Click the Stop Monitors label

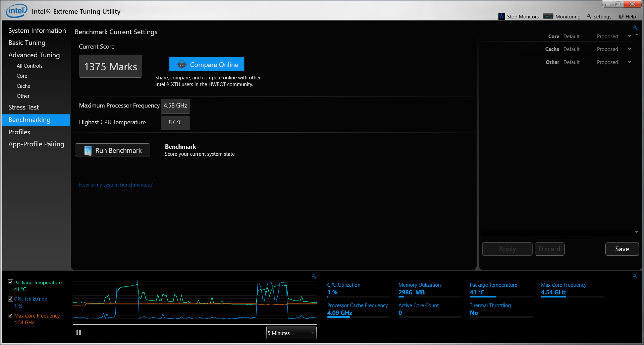pos(523,16)
